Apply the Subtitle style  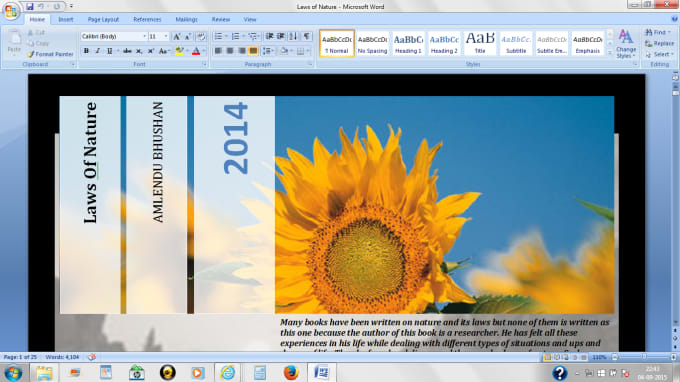pos(516,43)
